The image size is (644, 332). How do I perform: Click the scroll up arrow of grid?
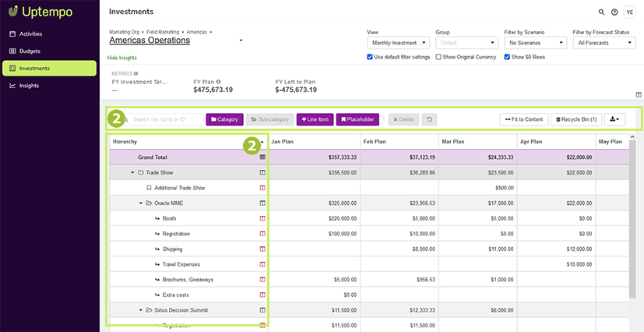632,137
